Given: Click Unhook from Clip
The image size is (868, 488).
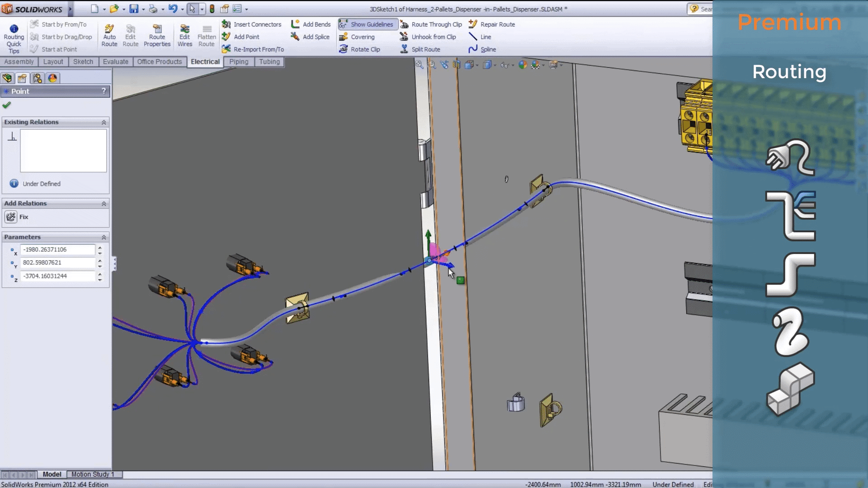Looking at the screenshot, I should [428, 37].
